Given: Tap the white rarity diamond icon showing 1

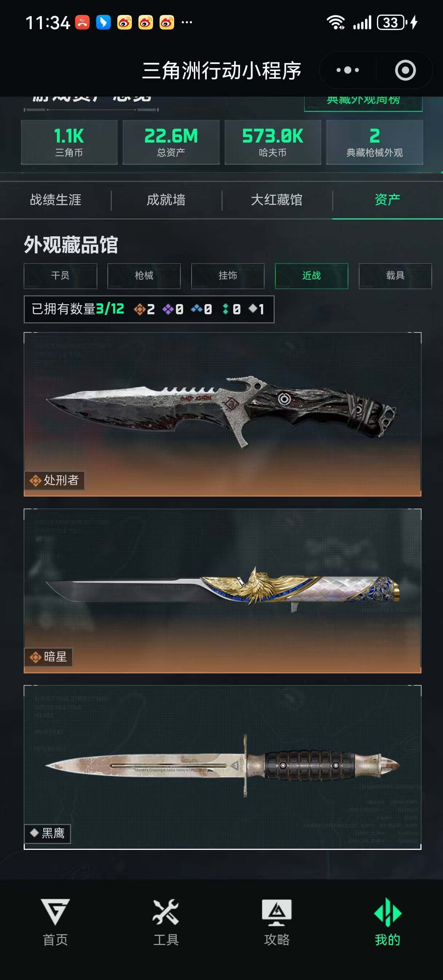Looking at the screenshot, I should 253,308.
